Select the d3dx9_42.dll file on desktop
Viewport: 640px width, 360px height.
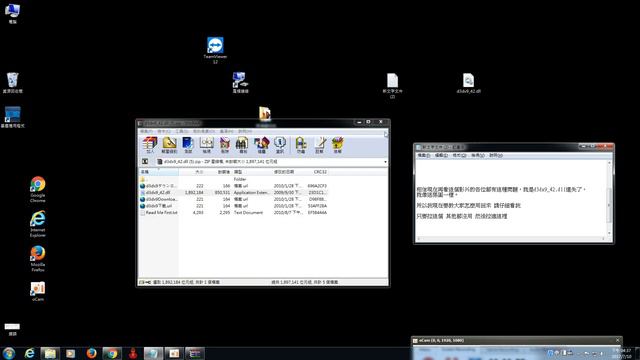(x=469, y=83)
